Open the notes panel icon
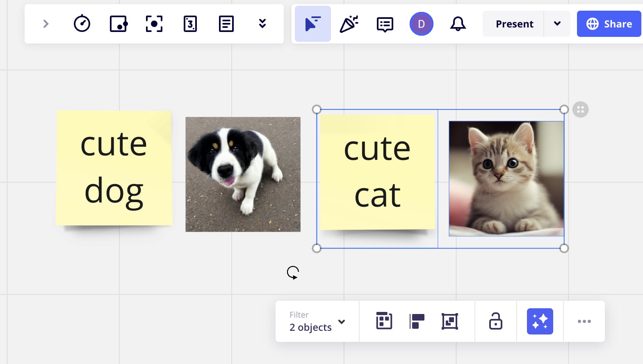This screenshot has width=643, height=364. (x=226, y=24)
